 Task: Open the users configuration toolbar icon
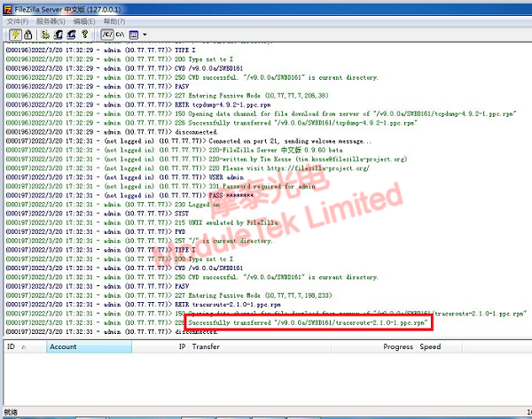pos(58,34)
